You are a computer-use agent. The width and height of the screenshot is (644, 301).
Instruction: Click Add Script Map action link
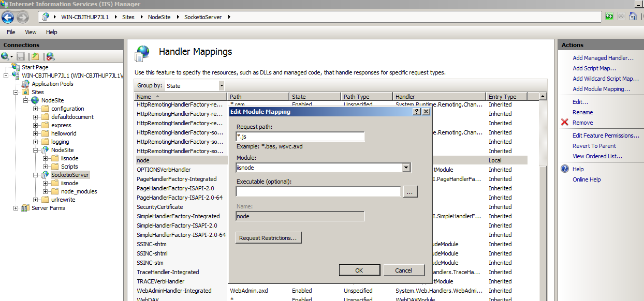point(594,68)
